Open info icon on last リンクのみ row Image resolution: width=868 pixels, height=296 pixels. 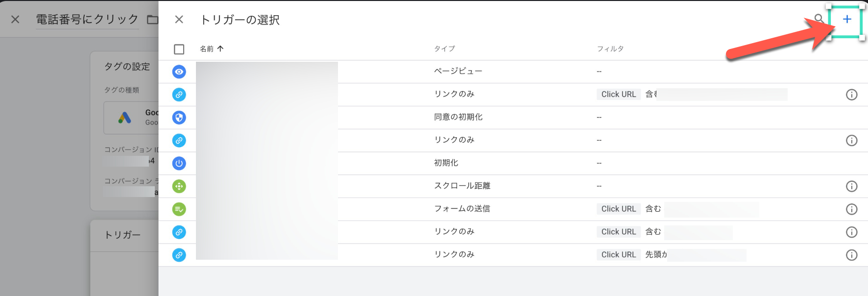851,255
